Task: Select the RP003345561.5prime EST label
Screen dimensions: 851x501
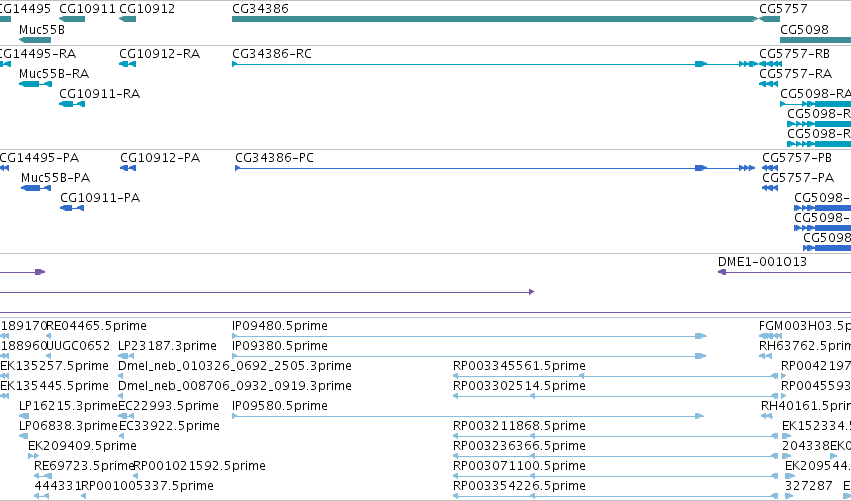Action: coord(519,366)
